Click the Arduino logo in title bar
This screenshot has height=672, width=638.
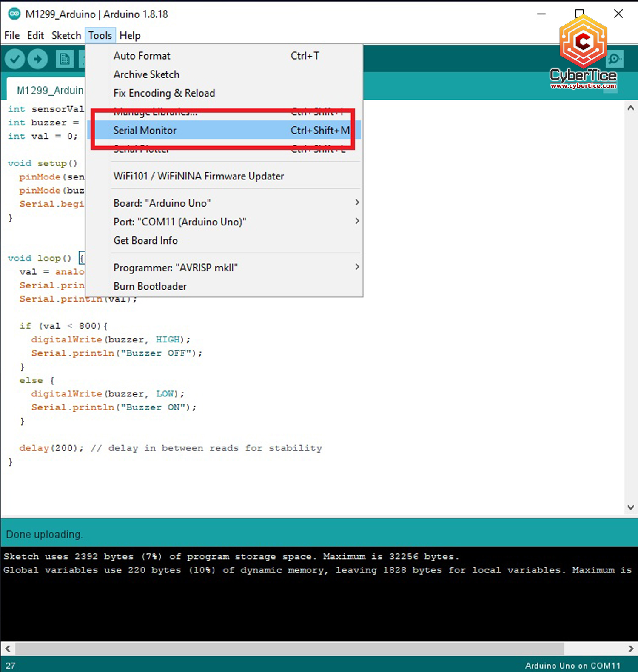[14, 14]
